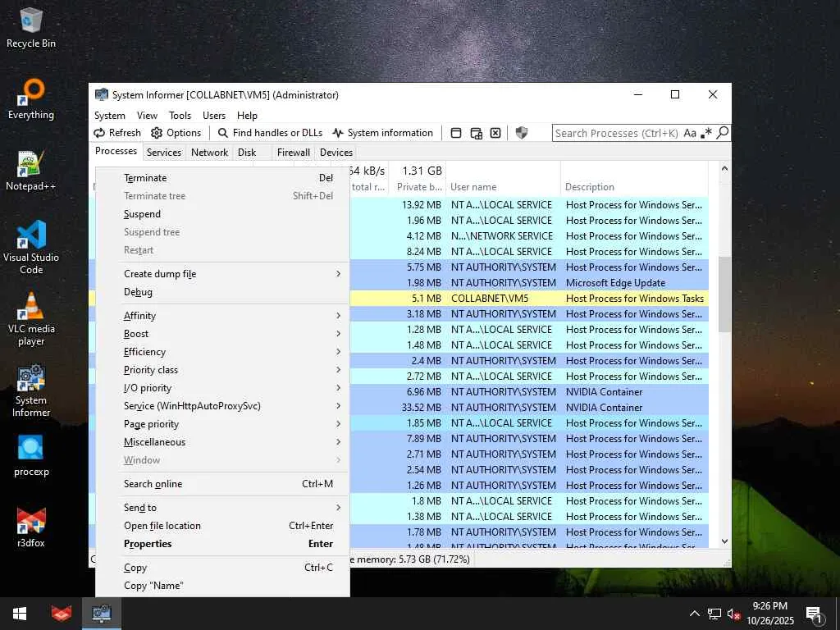Image resolution: width=840 pixels, height=630 pixels.
Task: Expand the Create dump file submenu
Action: (223, 274)
